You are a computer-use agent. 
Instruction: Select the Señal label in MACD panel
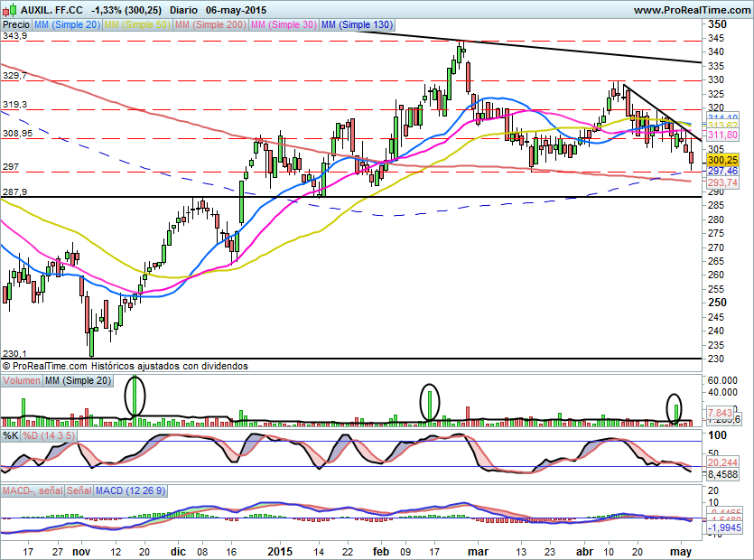[x=78, y=490]
